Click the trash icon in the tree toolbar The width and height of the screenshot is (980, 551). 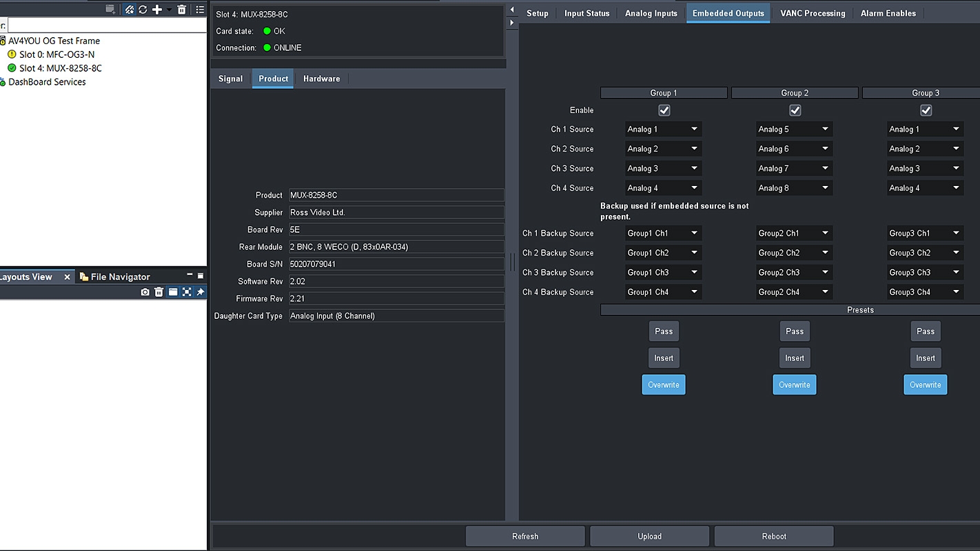(x=182, y=10)
